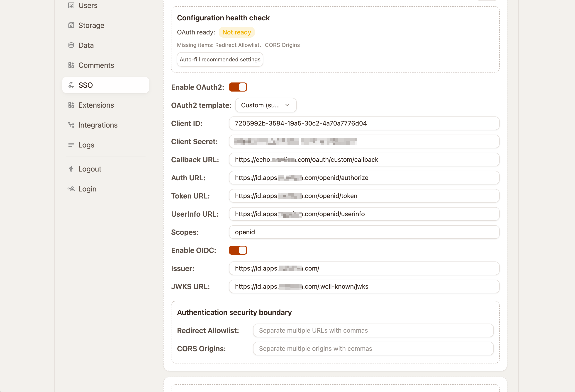Click the SSO key icon
The width and height of the screenshot is (575, 392).
pyautogui.click(x=71, y=85)
